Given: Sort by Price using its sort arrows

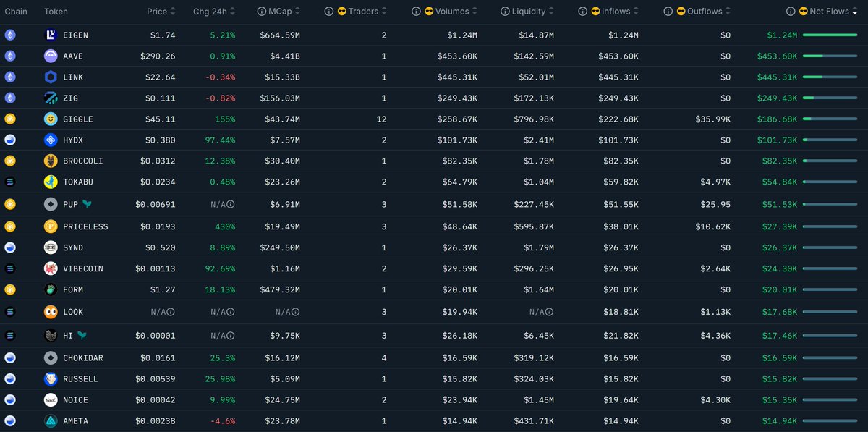Looking at the screenshot, I should pyautogui.click(x=173, y=12).
